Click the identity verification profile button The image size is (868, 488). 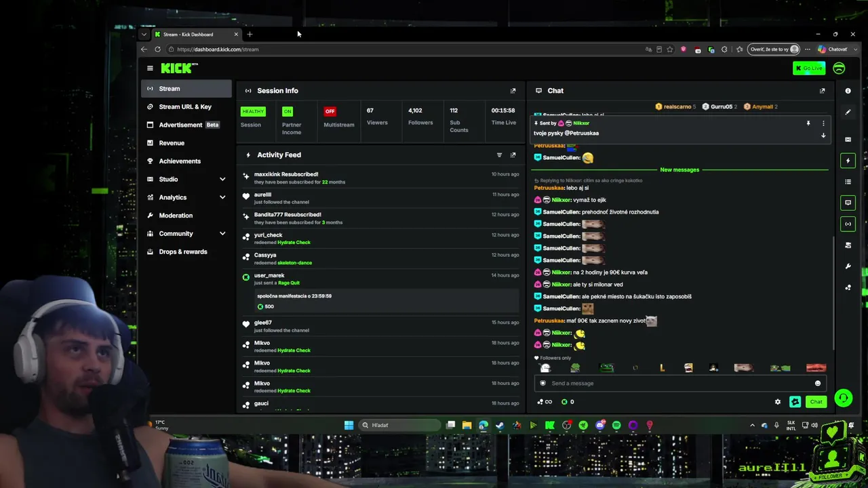pos(774,49)
